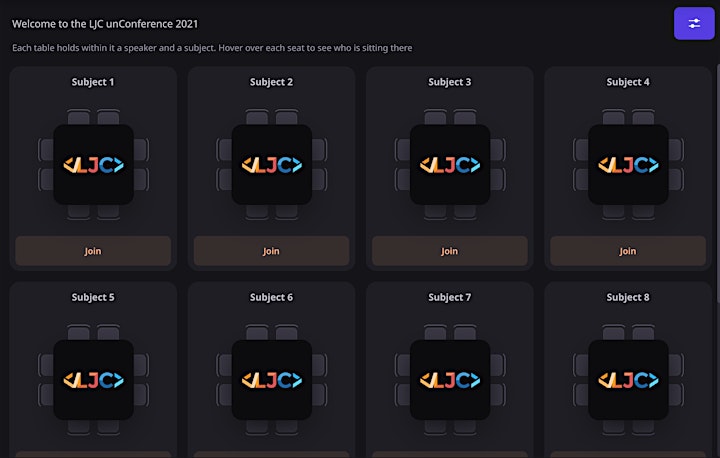Click the LJC logo on Subject 8 table
The image size is (720, 458).
coord(628,380)
